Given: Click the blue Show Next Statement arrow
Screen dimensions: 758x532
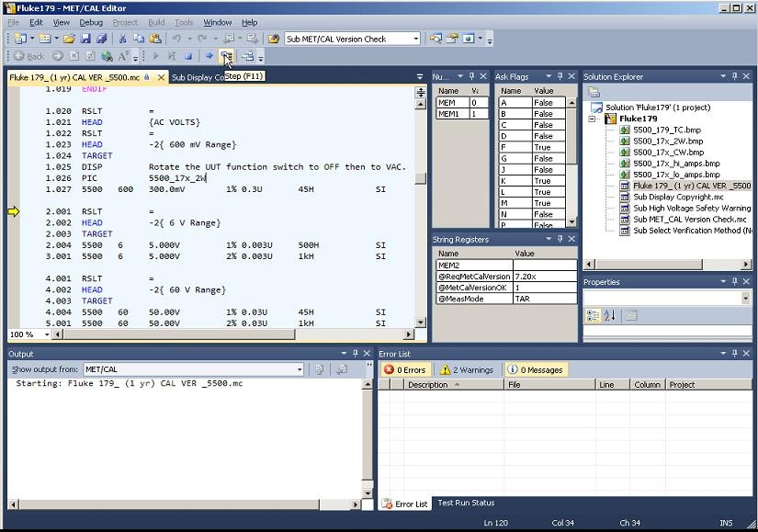Looking at the screenshot, I should coord(209,57).
